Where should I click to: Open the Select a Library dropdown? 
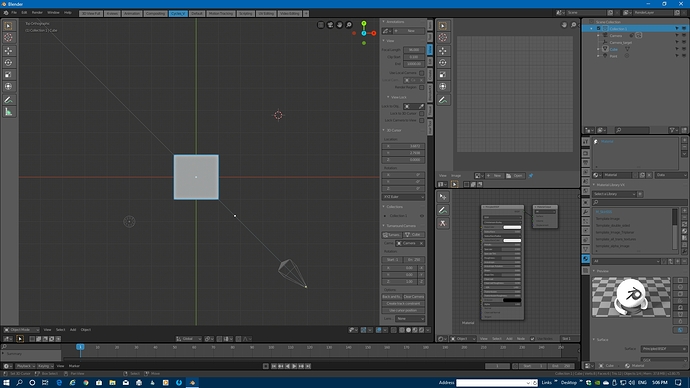point(614,194)
